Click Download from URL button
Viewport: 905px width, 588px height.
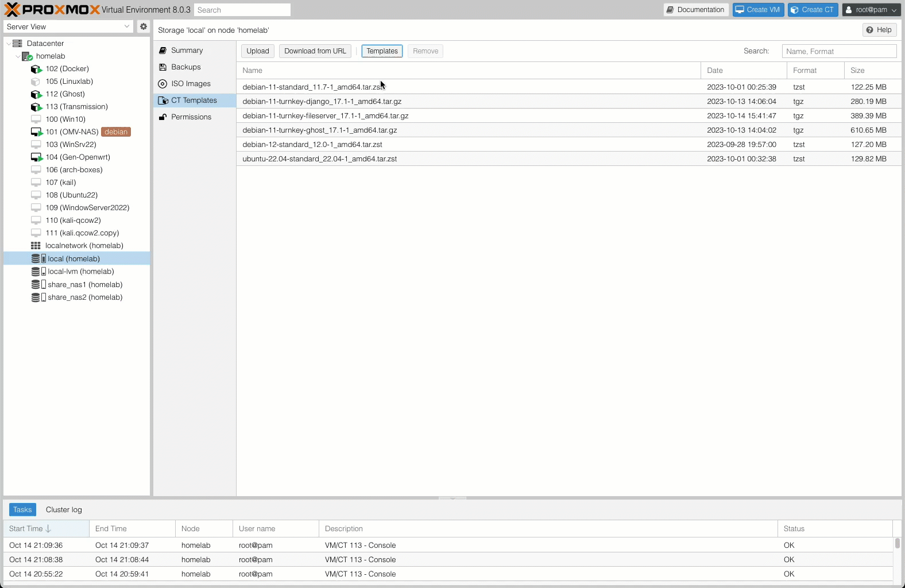click(315, 51)
